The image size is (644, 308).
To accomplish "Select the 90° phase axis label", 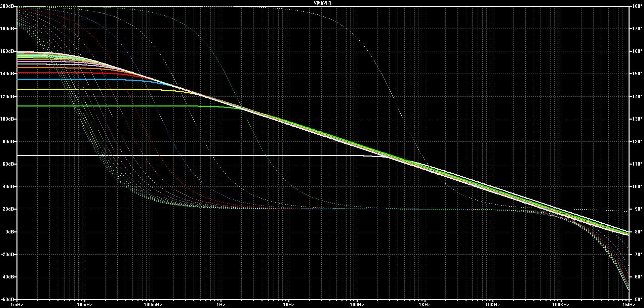I will pyautogui.click(x=638, y=209).
